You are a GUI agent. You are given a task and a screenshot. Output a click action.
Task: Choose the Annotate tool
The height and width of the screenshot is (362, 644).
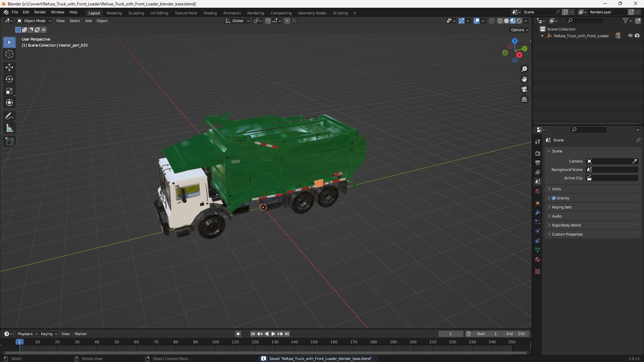point(9,116)
